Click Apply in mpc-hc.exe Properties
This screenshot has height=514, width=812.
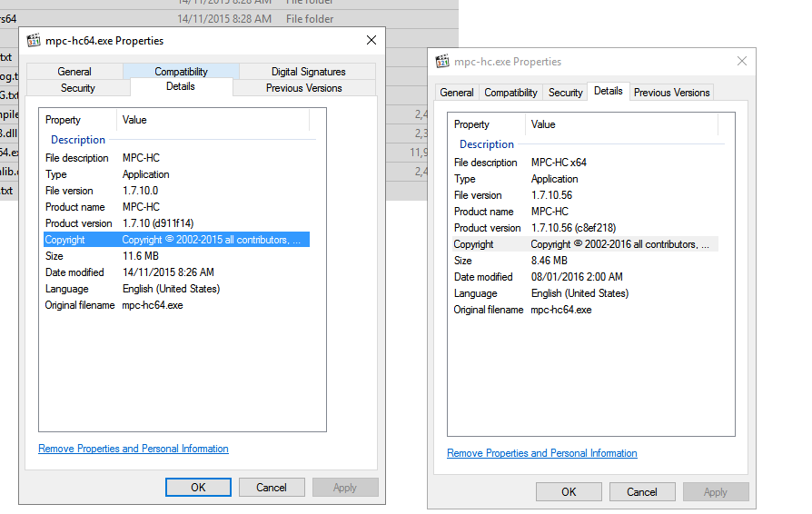tap(716, 492)
